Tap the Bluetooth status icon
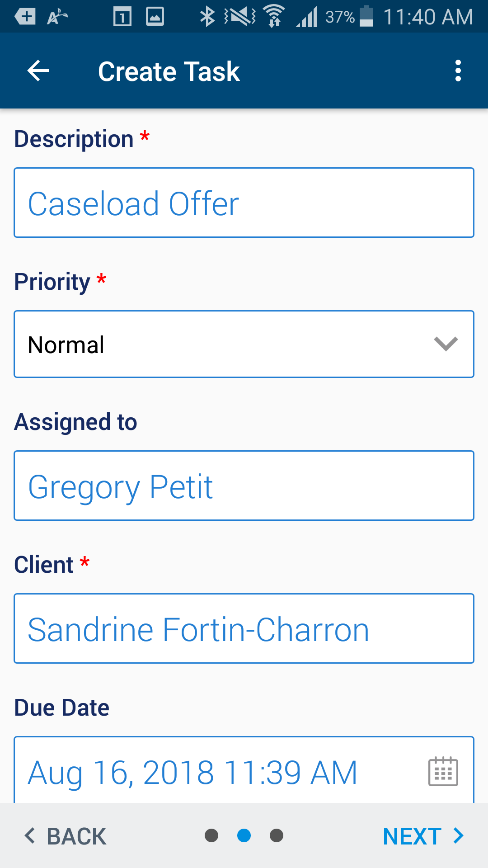The width and height of the screenshot is (488, 868). pos(207,16)
